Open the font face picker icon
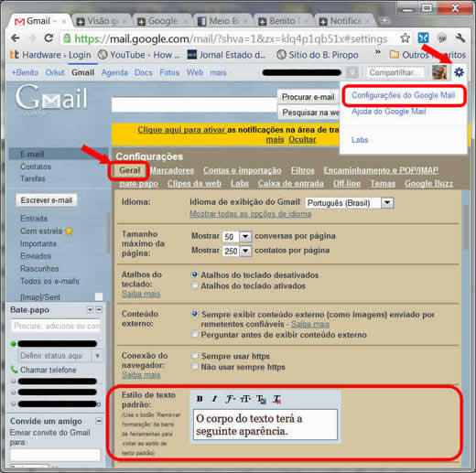 click(x=230, y=399)
